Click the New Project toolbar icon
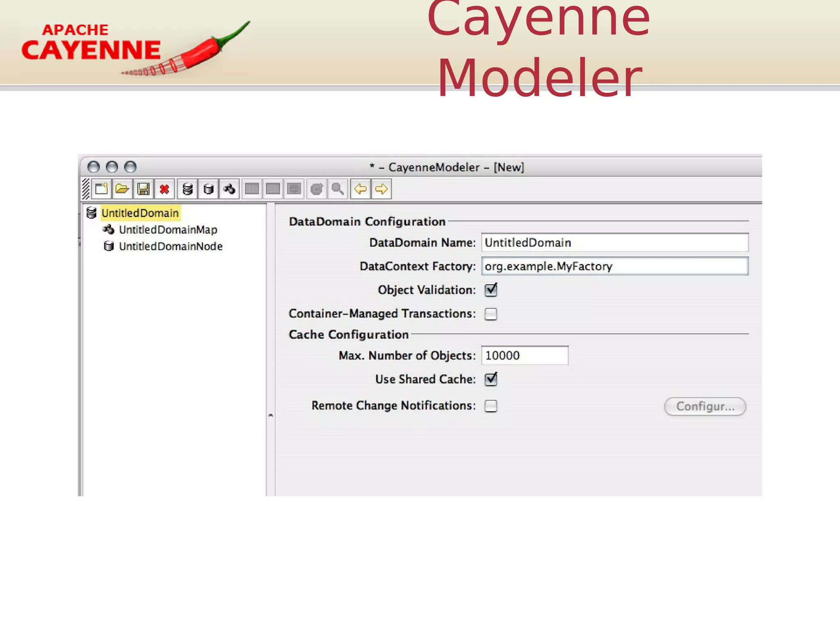 click(101, 189)
